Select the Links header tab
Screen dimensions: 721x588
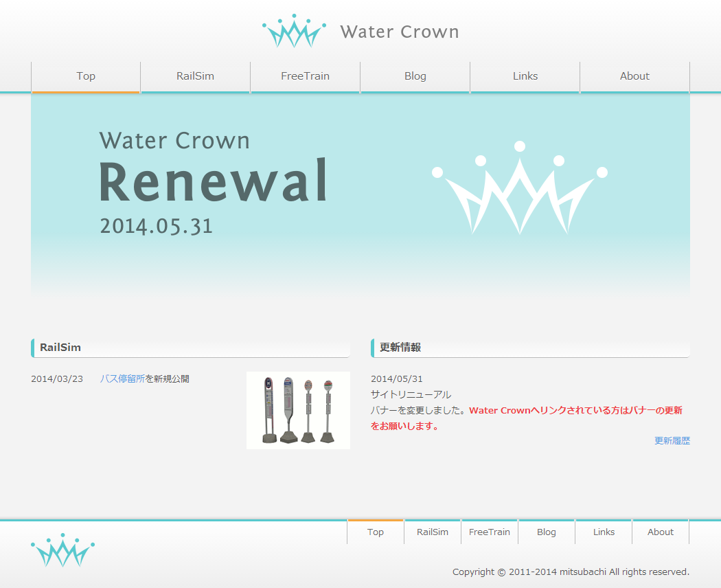pyautogui.click(x=525, y=76)
